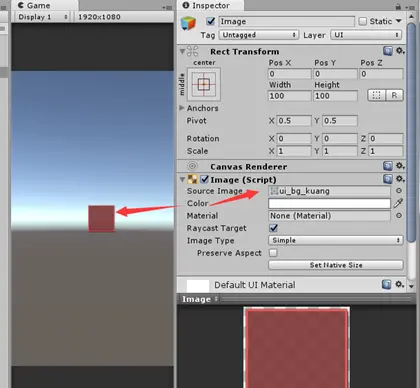
Task: Click the Image script component icon
Action: (192, 179)
